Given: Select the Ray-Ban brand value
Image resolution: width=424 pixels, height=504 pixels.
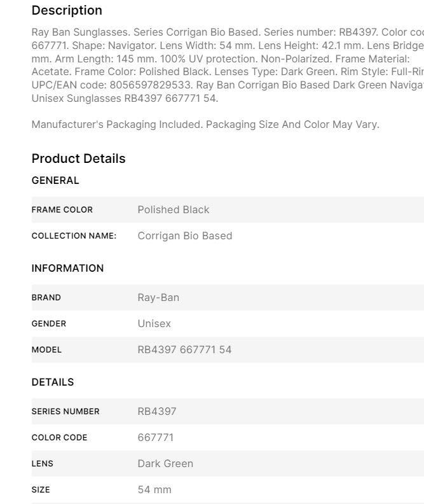Looking at the screenshot, I should tap(158, 297).
